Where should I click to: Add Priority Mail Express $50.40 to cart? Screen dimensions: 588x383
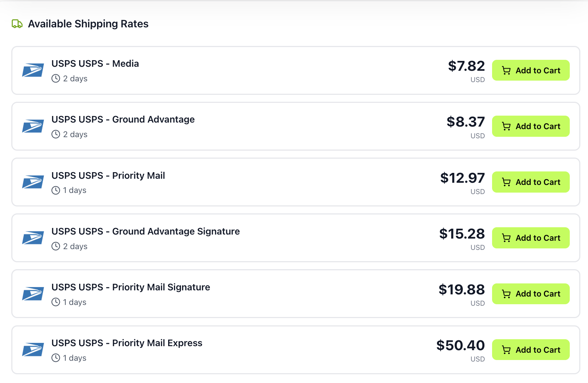(x=531, y=349)
